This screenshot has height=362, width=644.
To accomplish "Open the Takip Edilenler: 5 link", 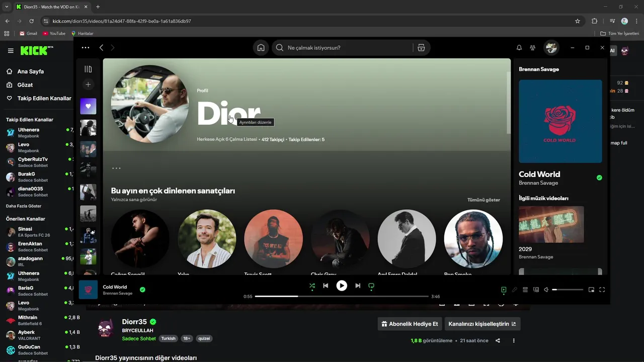I will coord(306,139).
